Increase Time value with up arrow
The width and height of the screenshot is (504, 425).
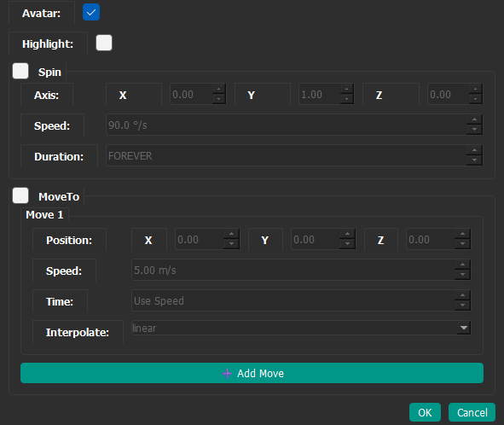click(x=462, y=295)
